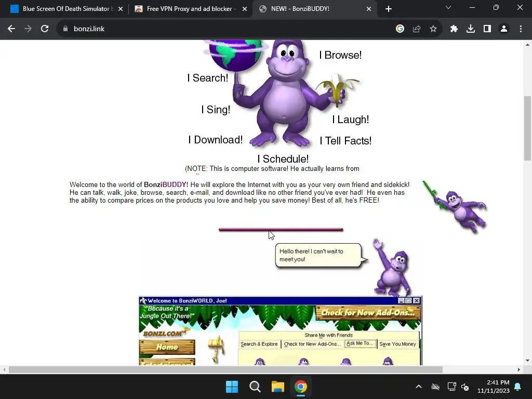Toggle the side panel icon
Screen dimensions: 532x399
pos(487,29)
